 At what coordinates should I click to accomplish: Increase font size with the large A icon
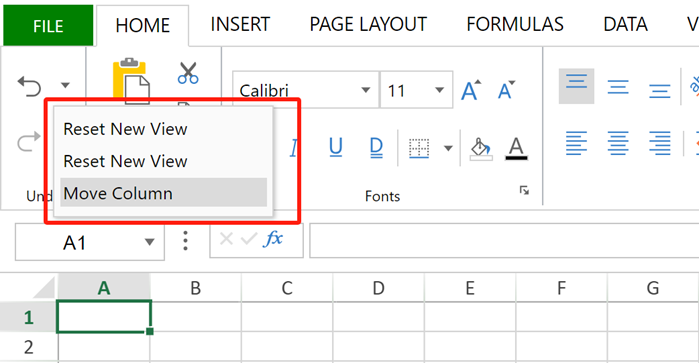(x=471, y=90)
